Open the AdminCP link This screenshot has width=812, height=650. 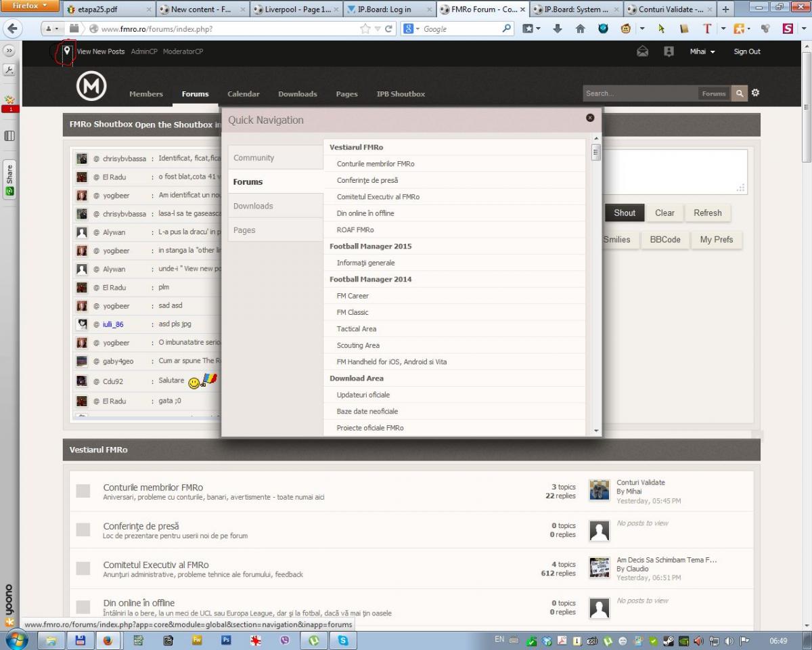[x=144, y=51]
